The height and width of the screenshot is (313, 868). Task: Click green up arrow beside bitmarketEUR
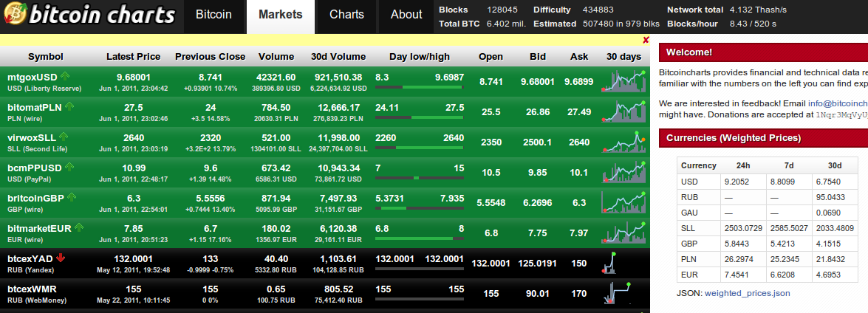coord(78,227)
